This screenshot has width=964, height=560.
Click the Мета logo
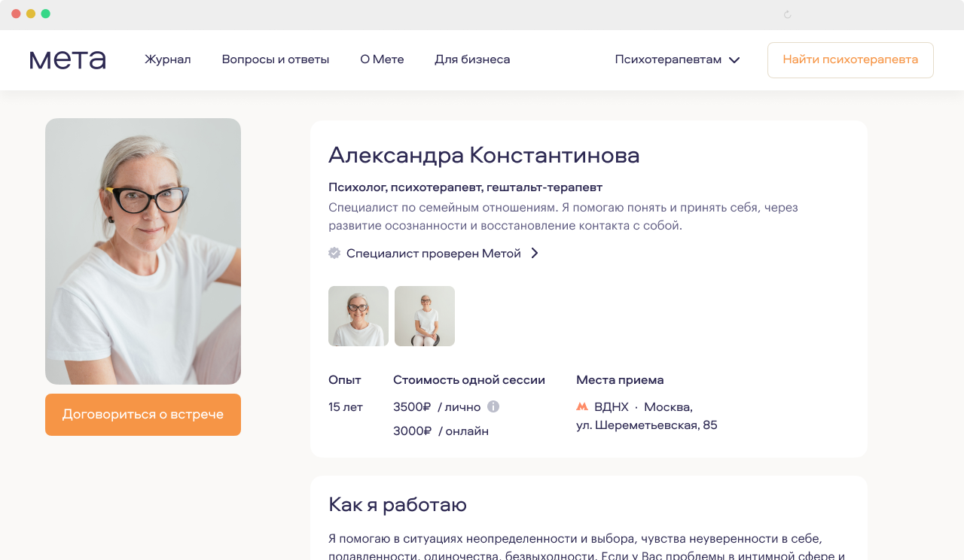[x=68, y=59]
